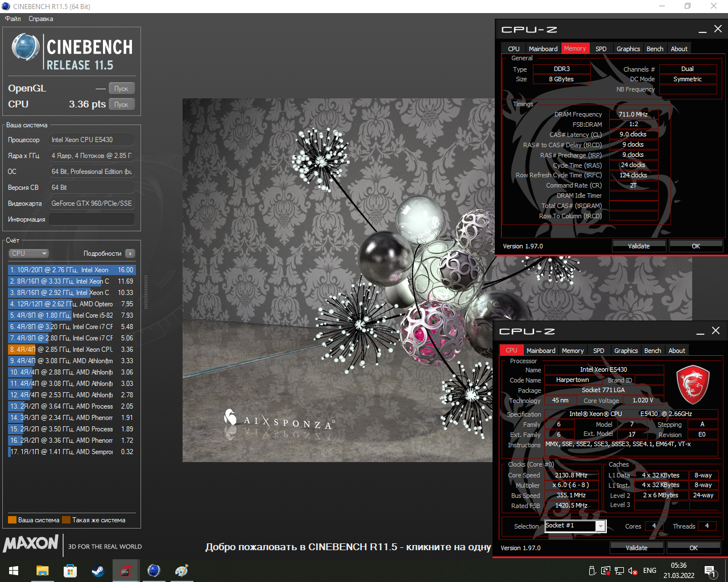Open Bench tab in lower CPU-Z
The width and height of the screenshot is (728, 582).
click(652, 351)
